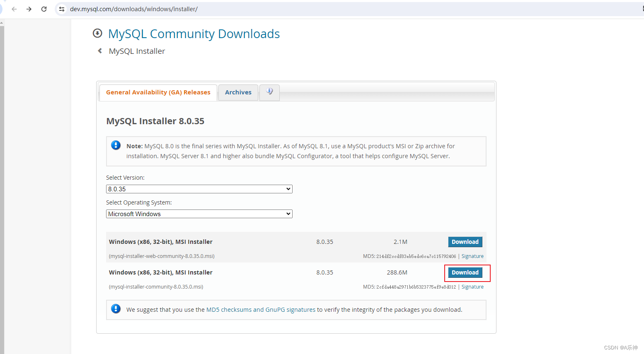Open the site information icon in the address bar

[x=62, y=9]
